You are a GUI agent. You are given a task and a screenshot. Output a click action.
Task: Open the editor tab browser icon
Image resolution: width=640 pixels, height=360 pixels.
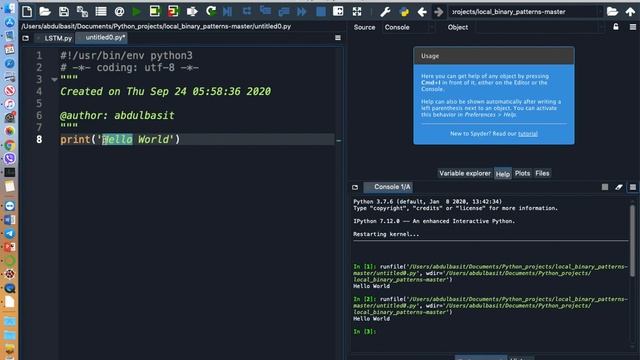coord(26,38)
